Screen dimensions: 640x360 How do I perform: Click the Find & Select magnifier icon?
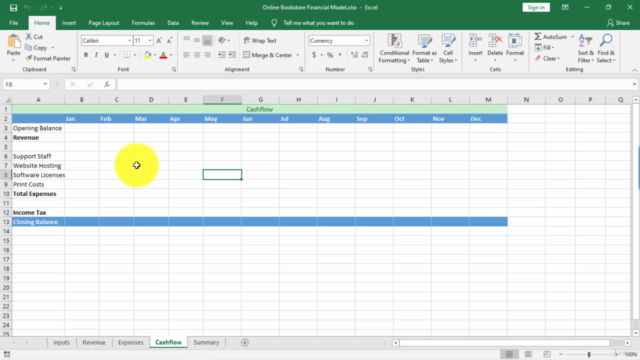(x=606, y=40)
